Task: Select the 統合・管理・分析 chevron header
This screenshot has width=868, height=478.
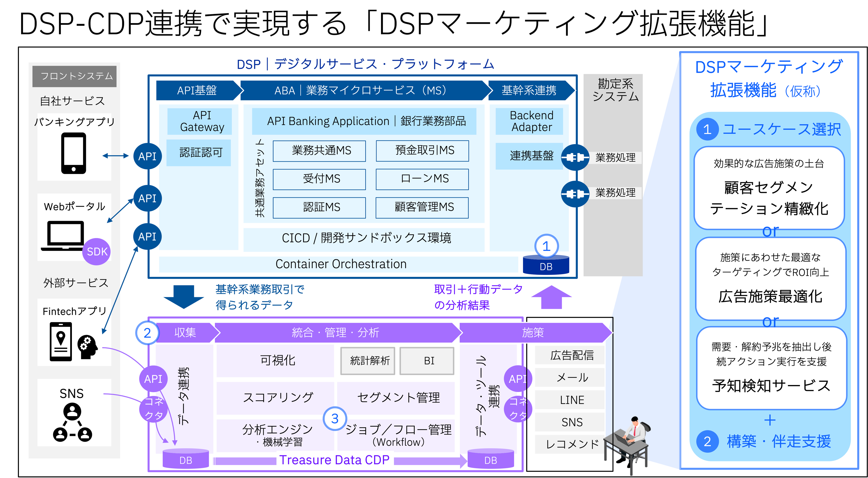Action: [x=336, y=333]
